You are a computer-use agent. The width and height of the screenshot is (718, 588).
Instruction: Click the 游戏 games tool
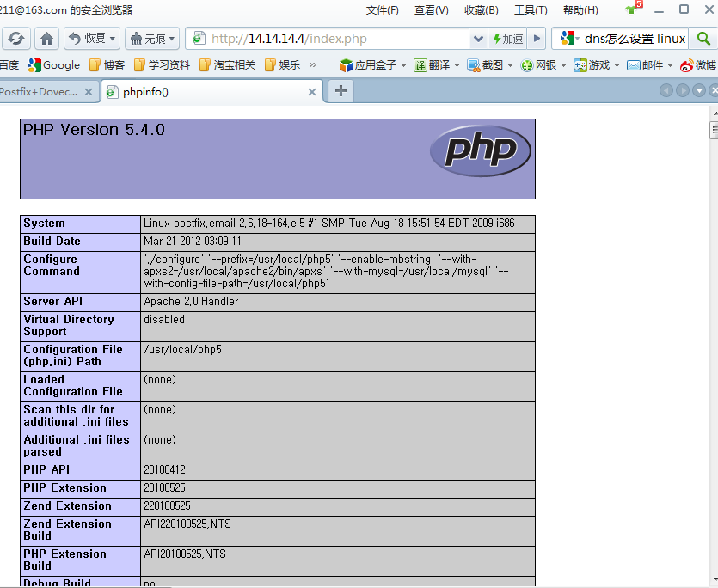click(x=592, y=65)
